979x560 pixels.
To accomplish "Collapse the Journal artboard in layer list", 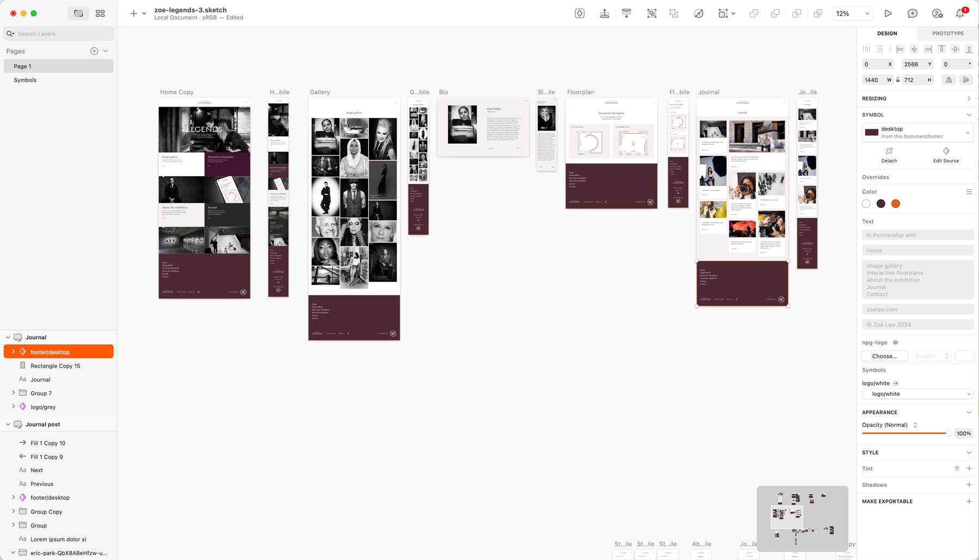I will (x=8, y=338).
